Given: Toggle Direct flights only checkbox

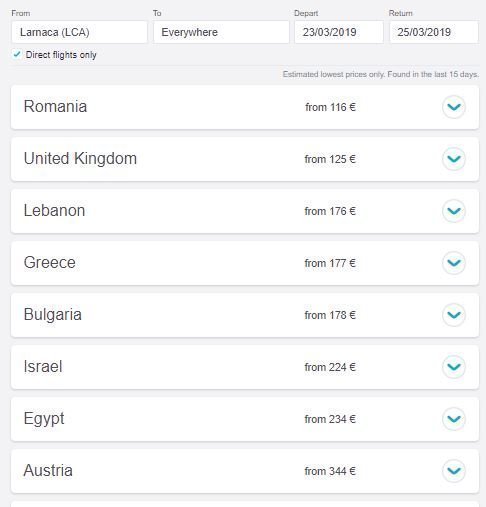Looking at the screenshot, I should (17, 54).
